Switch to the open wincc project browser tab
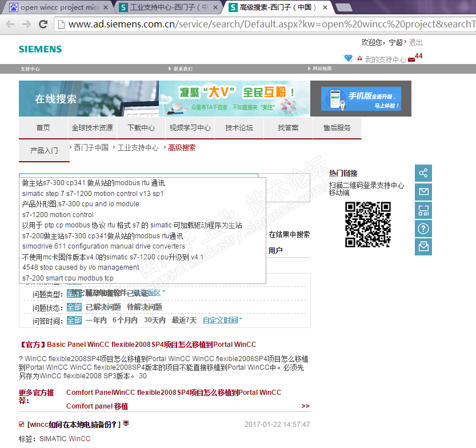The height and width of the screenshot is (448, 476). (58, 7)
